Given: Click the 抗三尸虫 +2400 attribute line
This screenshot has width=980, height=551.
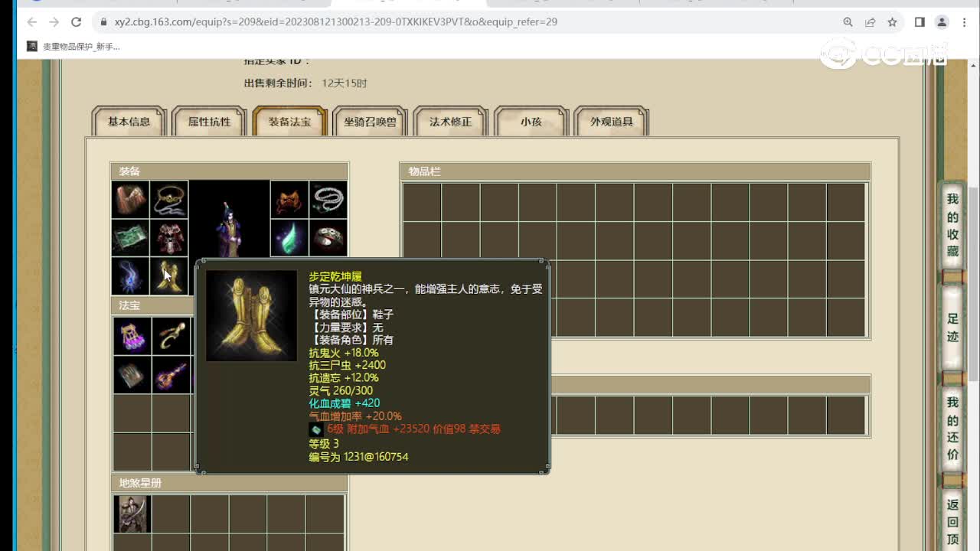Looking at the screenshot, I should click(347, 366).
